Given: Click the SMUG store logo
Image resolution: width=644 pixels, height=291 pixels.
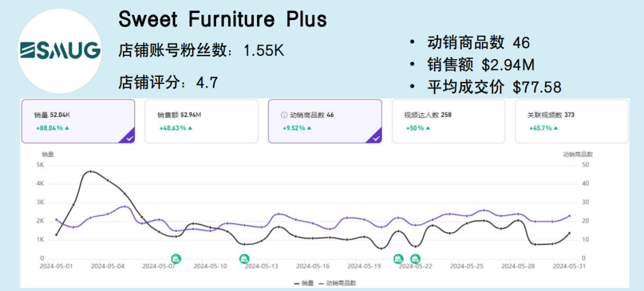Looking at the screenshot, I should [x=60, y=51].
